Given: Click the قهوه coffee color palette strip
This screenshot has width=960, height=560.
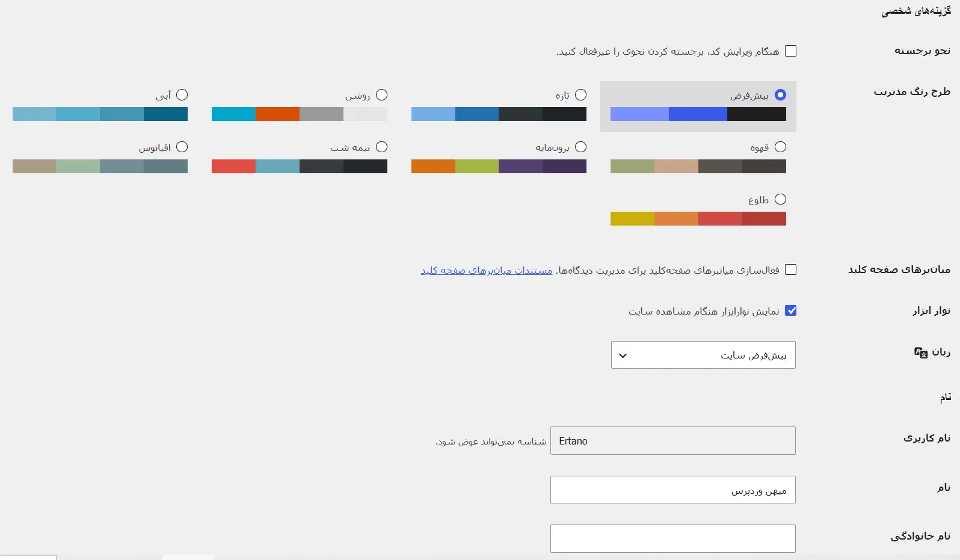Looking at the screenshot, I should coord(698,167).
